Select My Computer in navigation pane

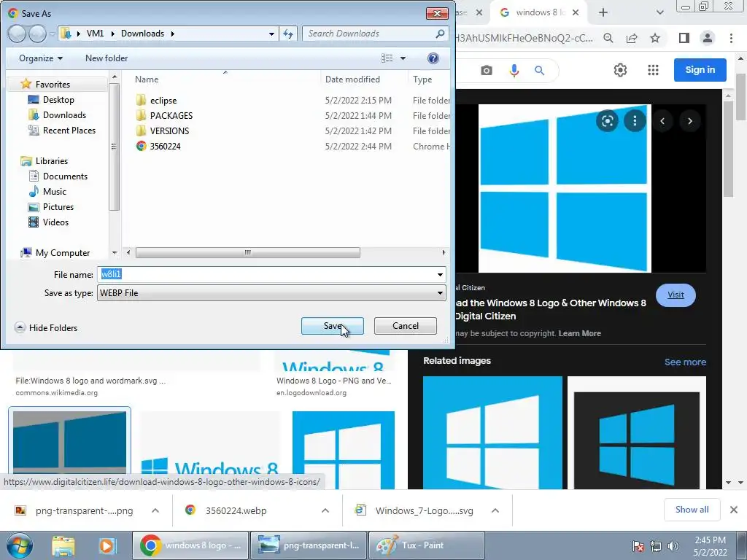(x=63, y=253)
